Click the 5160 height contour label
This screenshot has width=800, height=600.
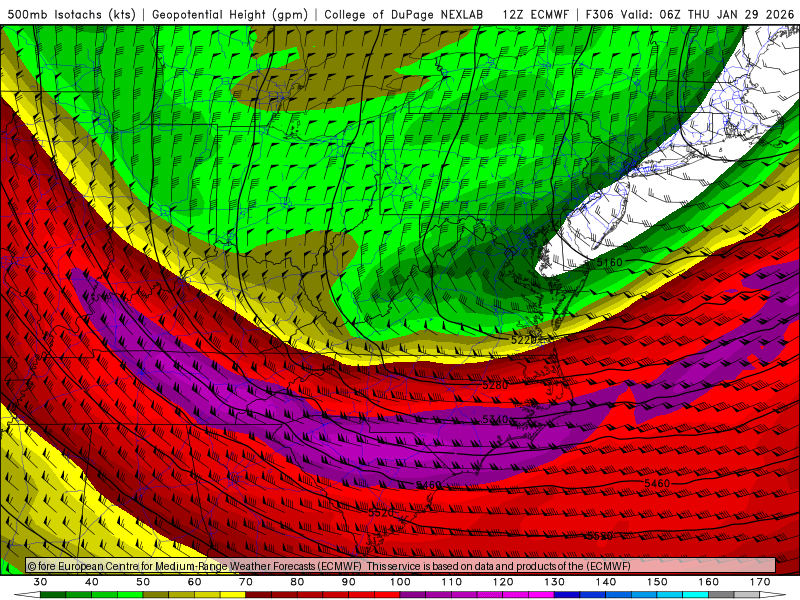click(x=609, y=262)
